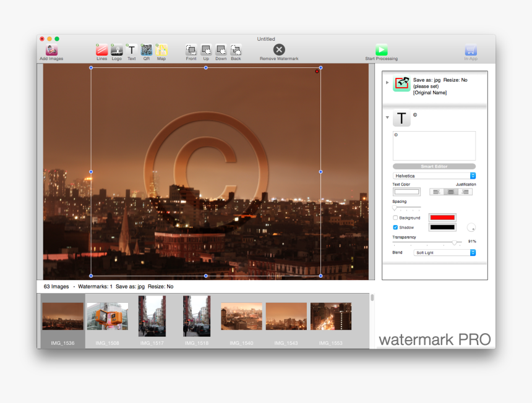Expand the text watermark settings
The image size is (532, 403).
coord(388,117)
